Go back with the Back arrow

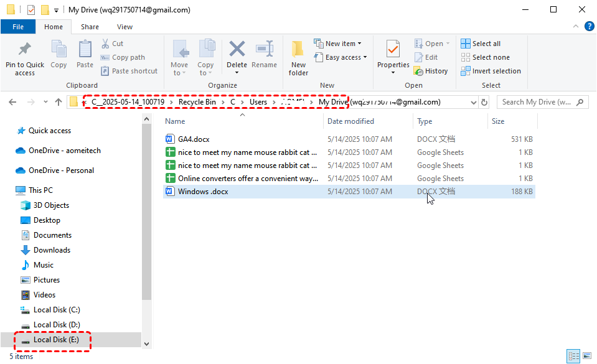tap(12, 102)
